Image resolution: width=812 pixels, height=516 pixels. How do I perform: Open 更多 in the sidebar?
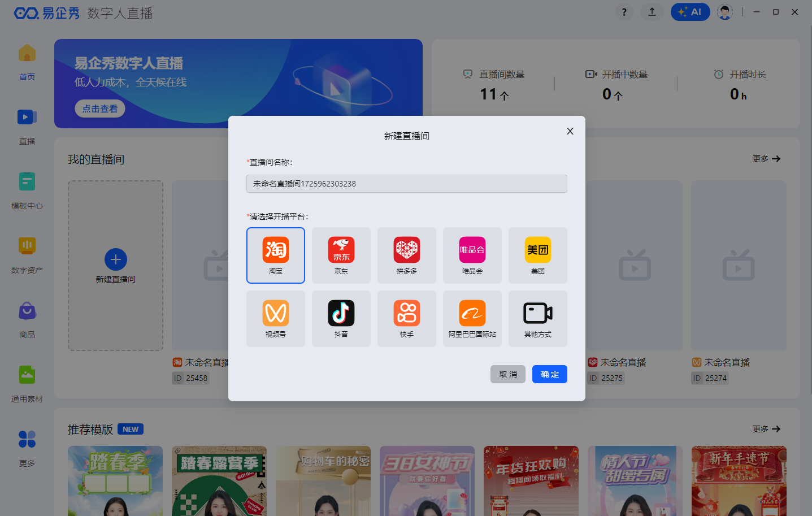coord(27,449)
